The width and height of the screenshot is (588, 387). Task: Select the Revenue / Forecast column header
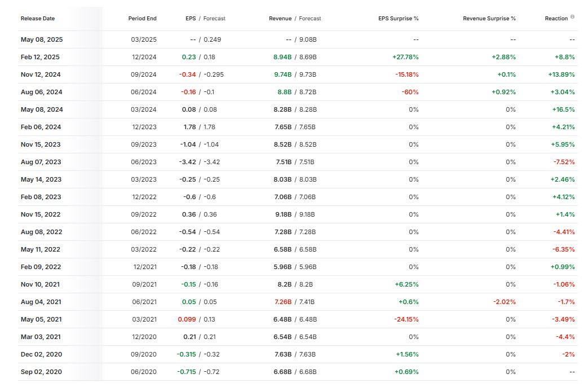[295, 19]
